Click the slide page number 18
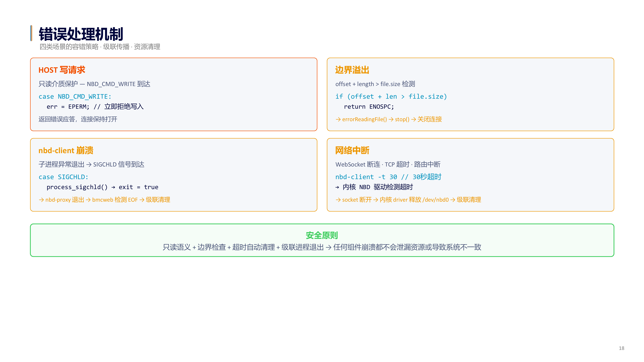The image size is (644, 362). tap(621, 348)
